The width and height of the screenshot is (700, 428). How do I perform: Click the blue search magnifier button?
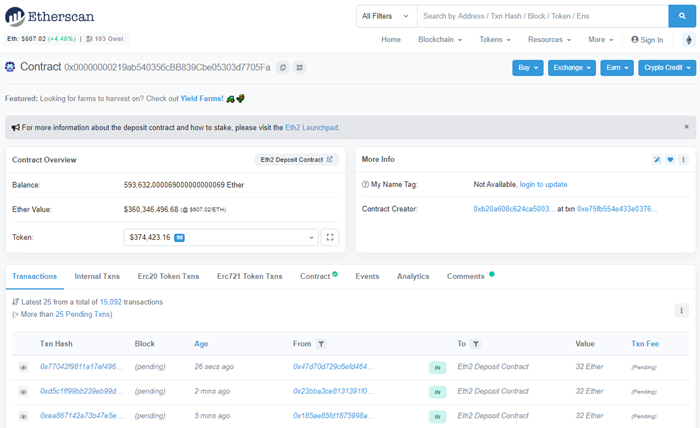coord(683,16)
